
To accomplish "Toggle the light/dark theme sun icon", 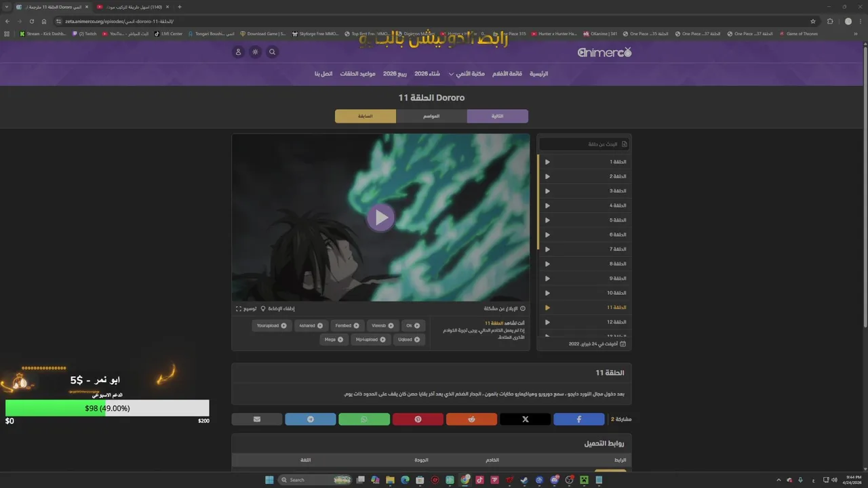I will (255, 52).
